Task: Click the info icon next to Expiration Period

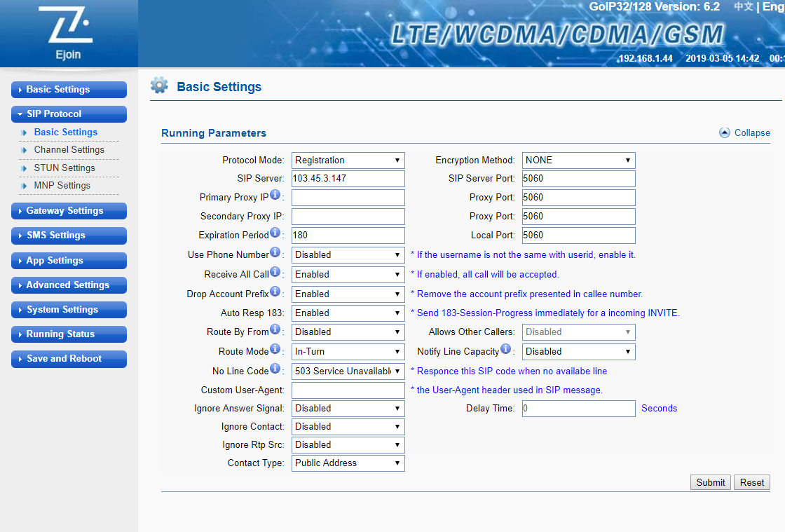Action: pos(275,233)
